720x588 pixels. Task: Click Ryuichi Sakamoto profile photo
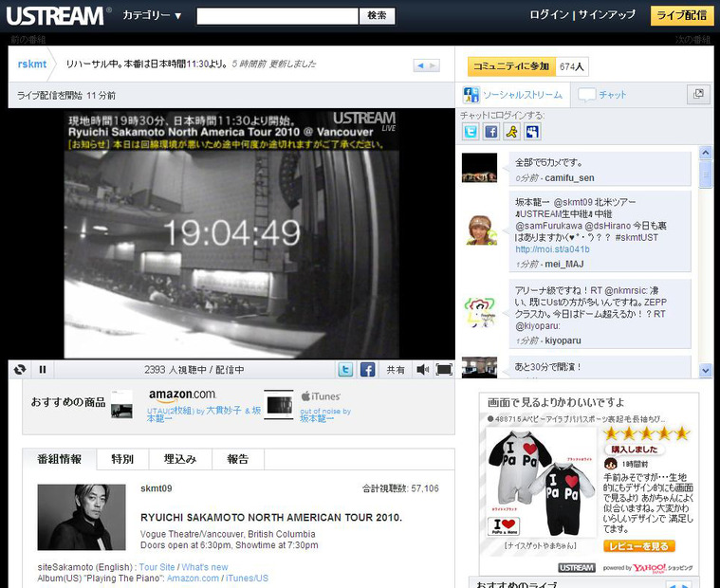[82, 517]
